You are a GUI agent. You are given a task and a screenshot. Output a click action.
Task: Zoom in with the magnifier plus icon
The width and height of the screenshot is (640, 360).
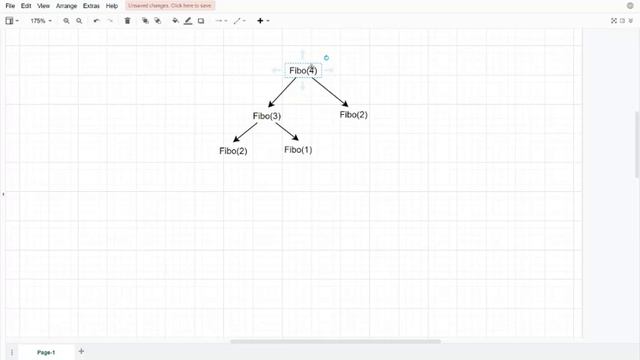point(66,21)
